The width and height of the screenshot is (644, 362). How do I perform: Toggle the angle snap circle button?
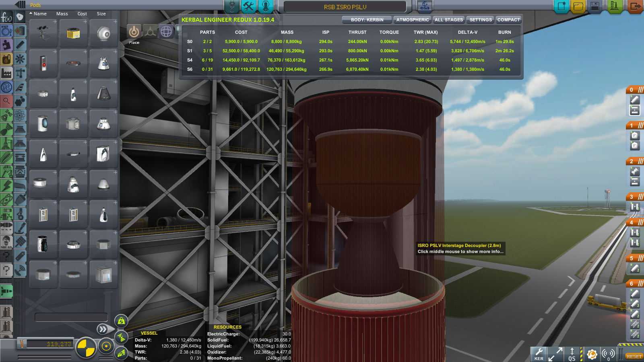point(106,346)
